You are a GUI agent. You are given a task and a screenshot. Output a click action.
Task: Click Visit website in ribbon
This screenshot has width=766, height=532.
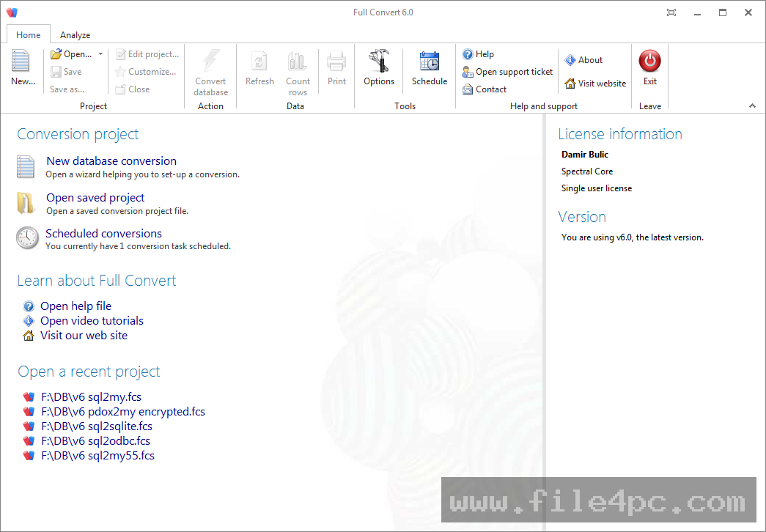(x=595, y=84)
